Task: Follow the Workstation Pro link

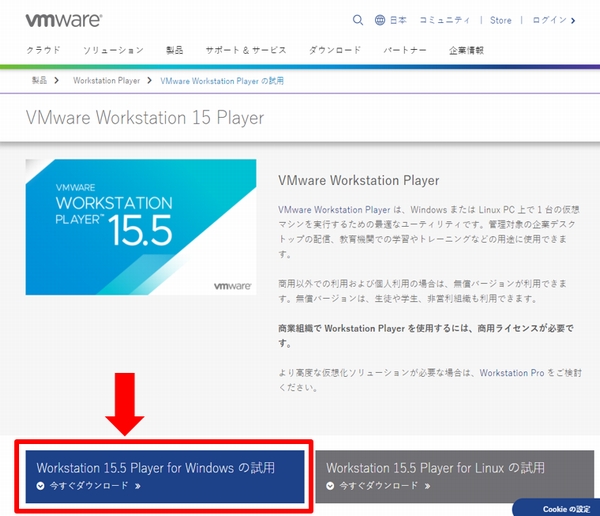Action: [512, 373]
